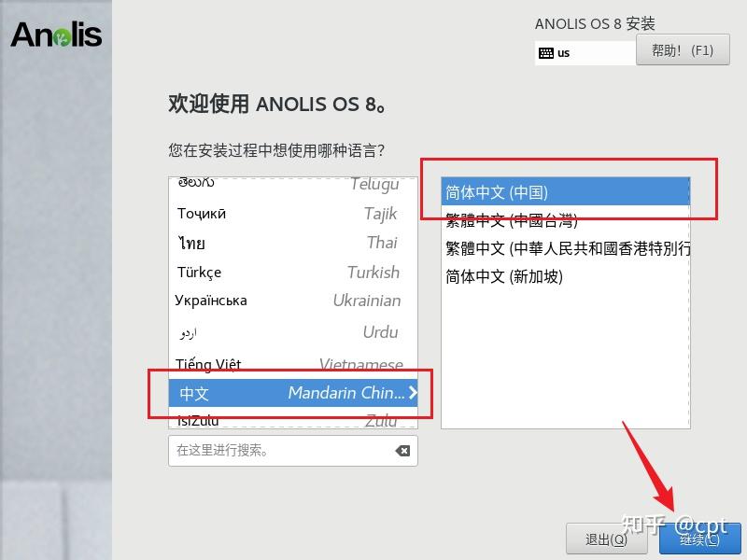This screenshot has width=747, height=560.
Task: Pick Urdu from the language list
Action: pos(293,332)
